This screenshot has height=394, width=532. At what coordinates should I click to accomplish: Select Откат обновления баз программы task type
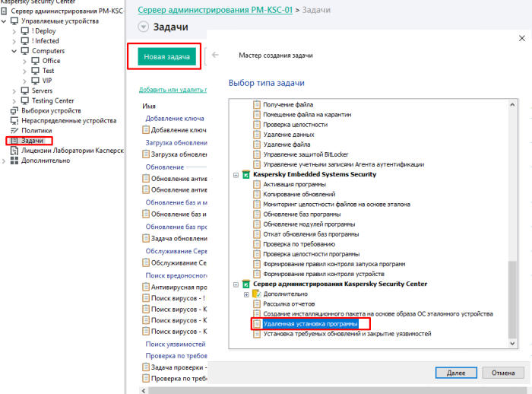(311, 234)
